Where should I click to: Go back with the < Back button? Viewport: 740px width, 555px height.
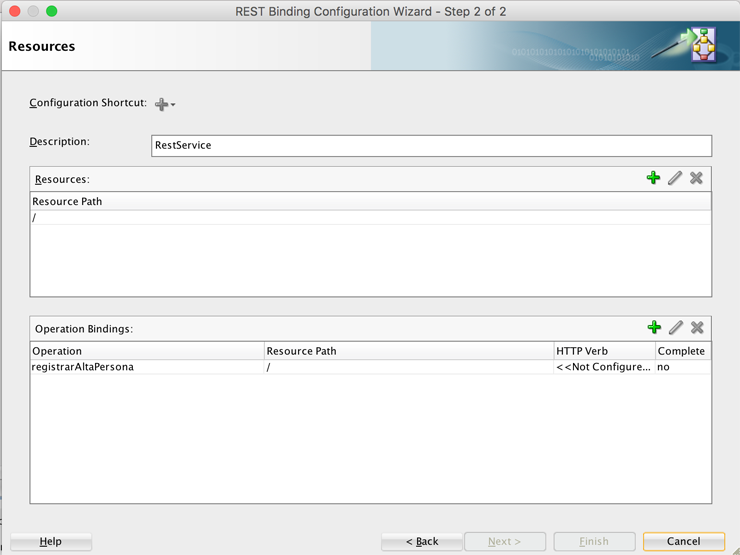pyautogui.click(x=422, y=541)
